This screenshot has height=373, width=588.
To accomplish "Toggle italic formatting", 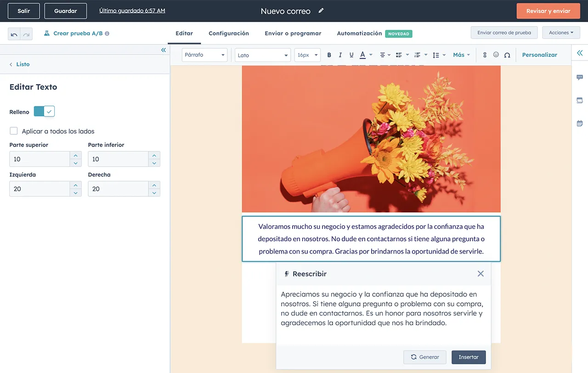I will [340, 55].
